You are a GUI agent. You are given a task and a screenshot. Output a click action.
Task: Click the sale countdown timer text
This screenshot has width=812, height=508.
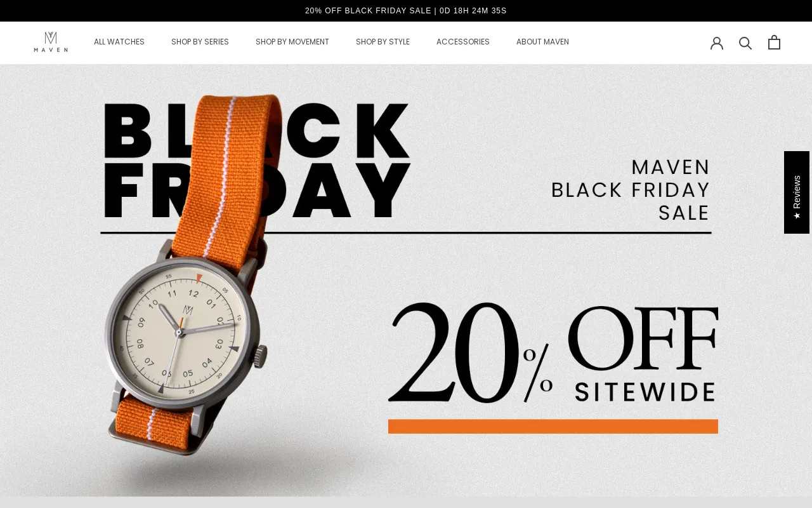tap(473, 11)
